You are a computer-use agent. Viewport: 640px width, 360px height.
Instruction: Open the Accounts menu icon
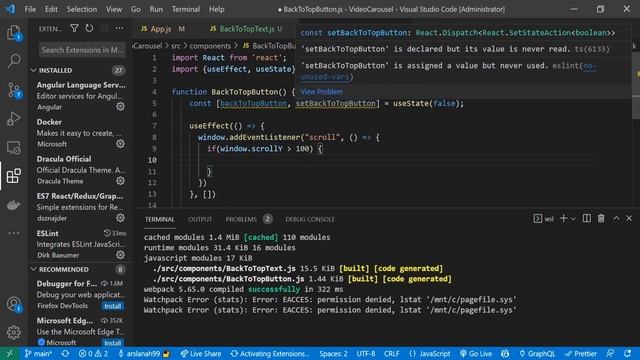pos(14,304)
